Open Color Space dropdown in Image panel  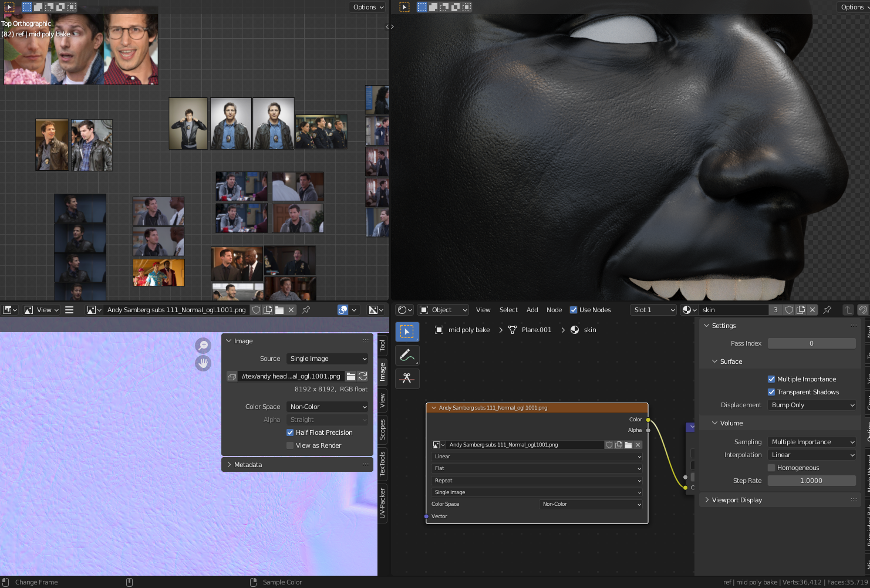point(328,407)
